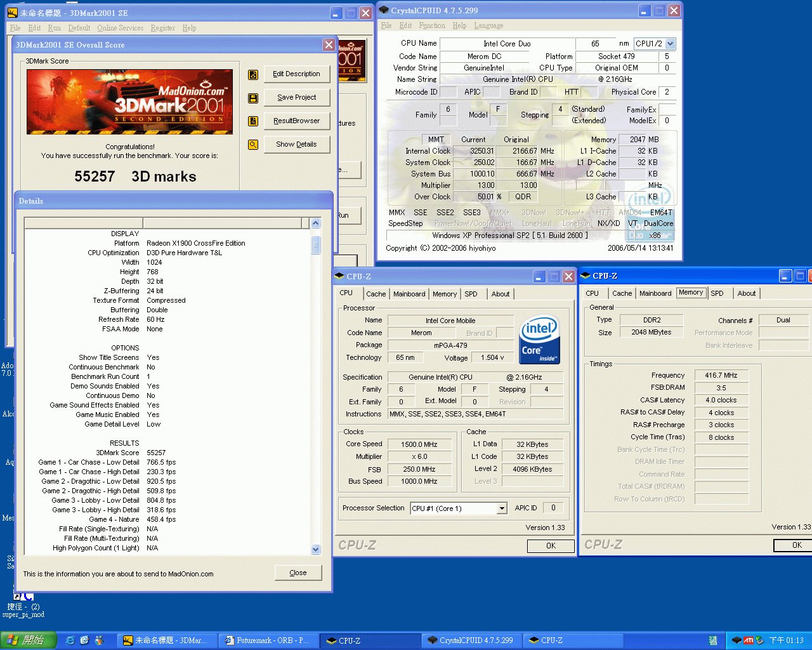Click the Save Project floppy icon
This screenshot has height=650, width=812.
pyautogui.click(x=253, y=98)
